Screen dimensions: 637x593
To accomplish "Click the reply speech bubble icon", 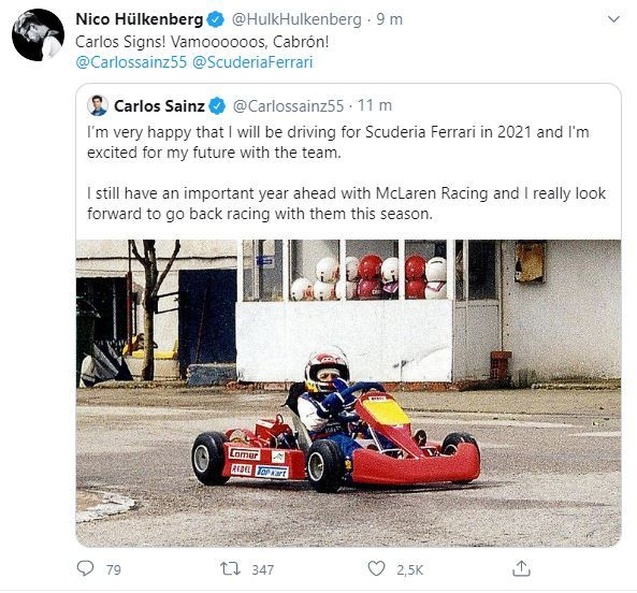I will [x=86, y=568].
